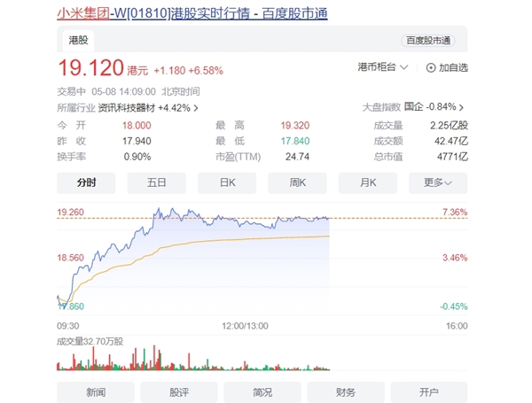Open the 新闻 section

tap(95, 392)
